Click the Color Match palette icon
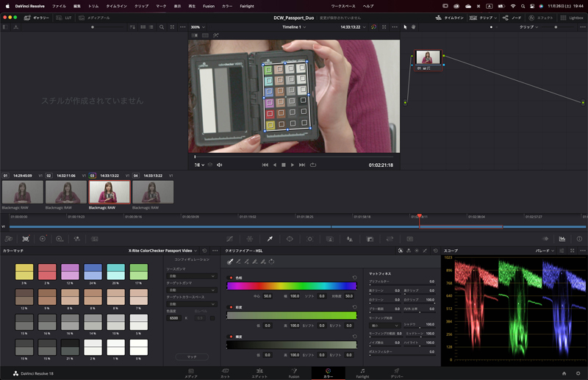Screen dimensions: 588x380 click(26, 239)
